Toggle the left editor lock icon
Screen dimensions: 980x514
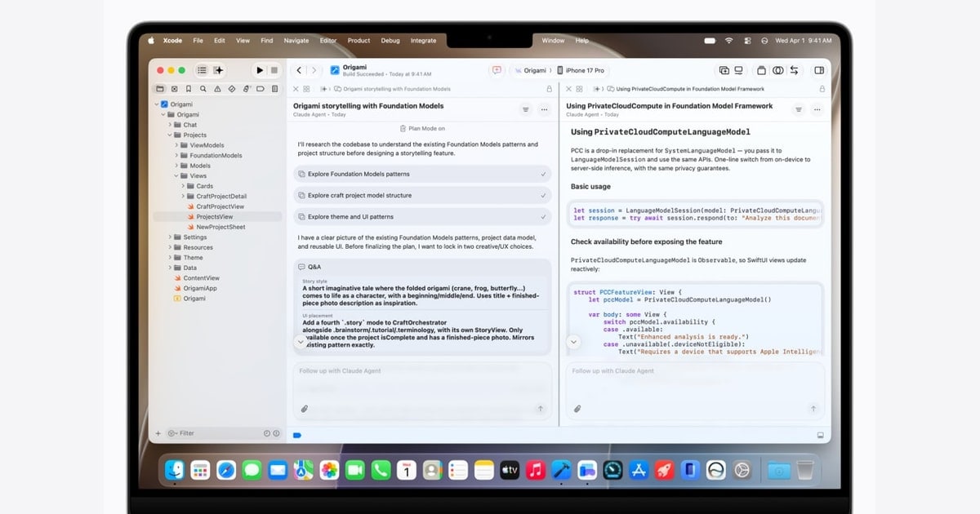[549, 88]
